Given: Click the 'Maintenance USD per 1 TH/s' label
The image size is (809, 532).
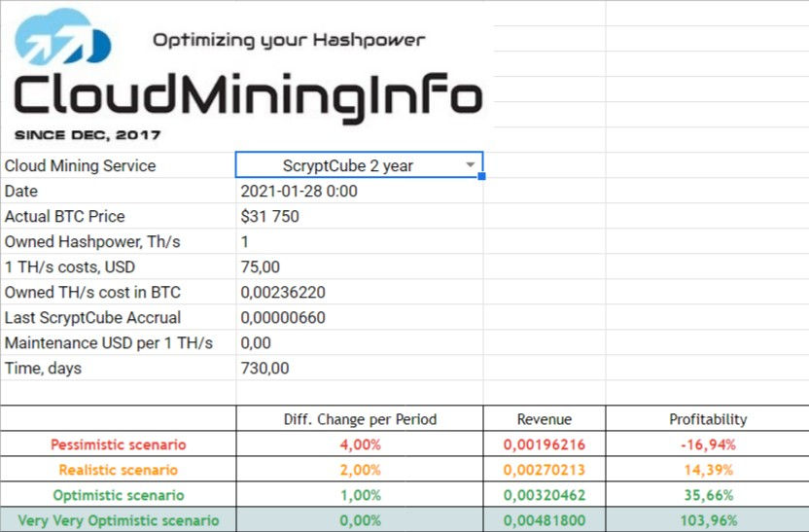Looking at the screenshot, I should 108,342.
